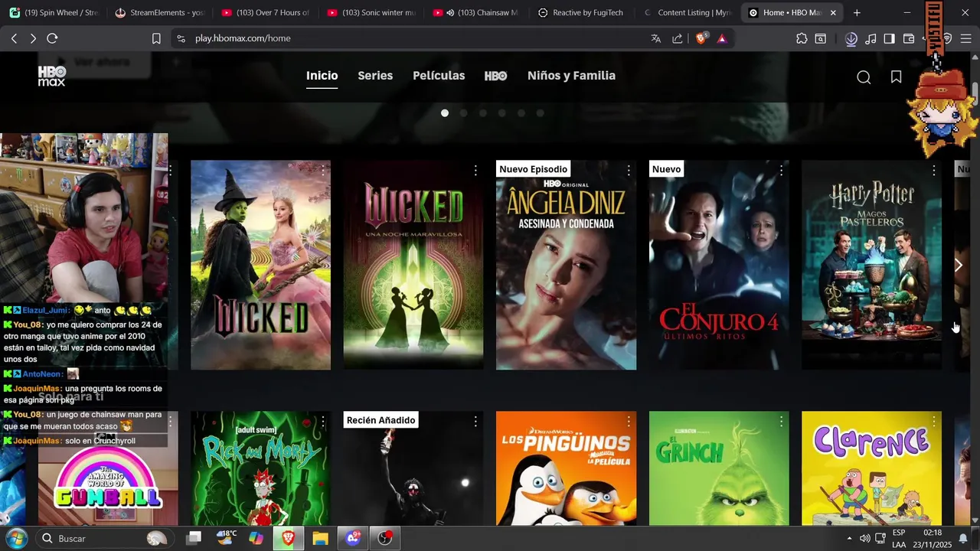Switch to Content Listing browser tab
Screen dimensions: 980x551
coord(687,13)
